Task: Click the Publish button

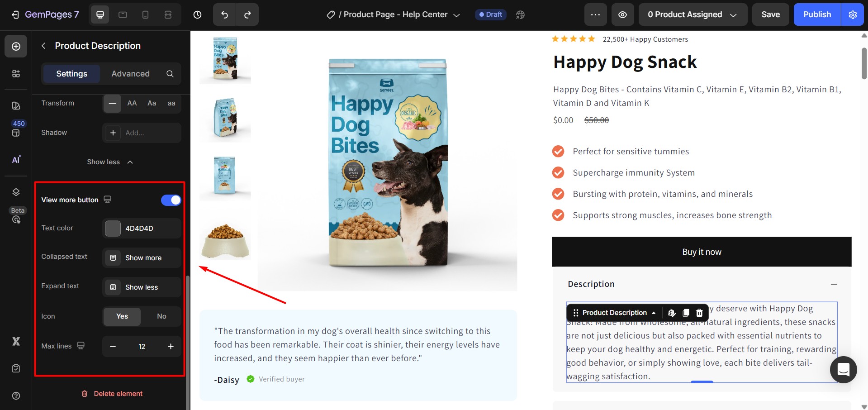Action: coord(816,14)
